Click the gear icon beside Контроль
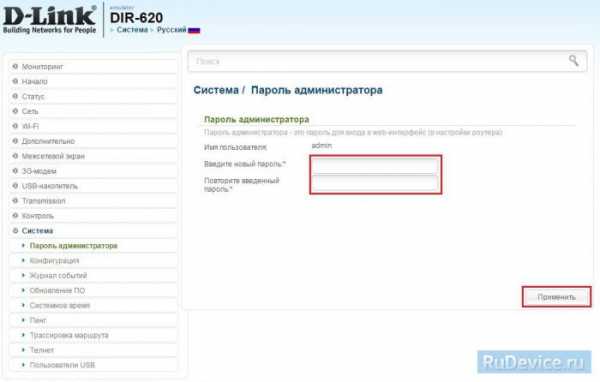Screen dimensions: 600x382 click(x=15, y=215)
